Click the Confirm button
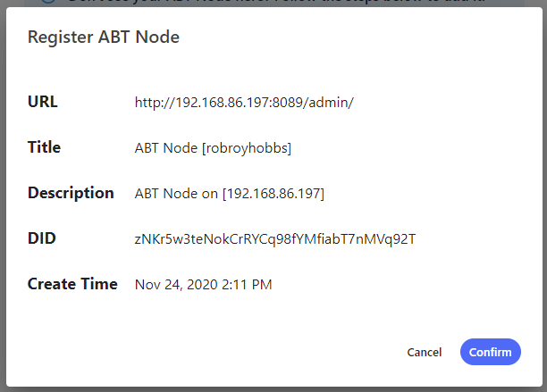 [491, 352]
